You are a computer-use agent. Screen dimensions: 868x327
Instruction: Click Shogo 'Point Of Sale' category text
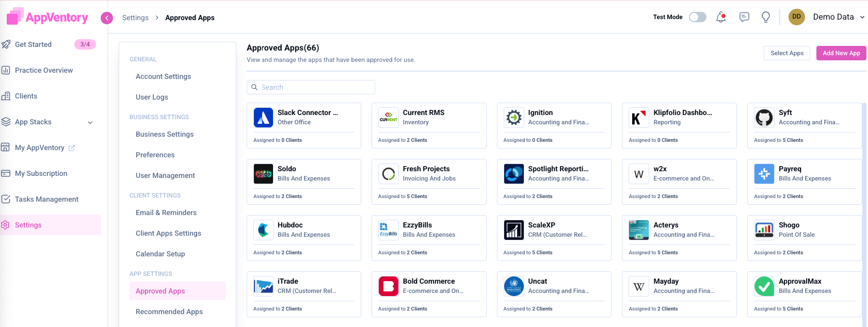pos(797,235)
